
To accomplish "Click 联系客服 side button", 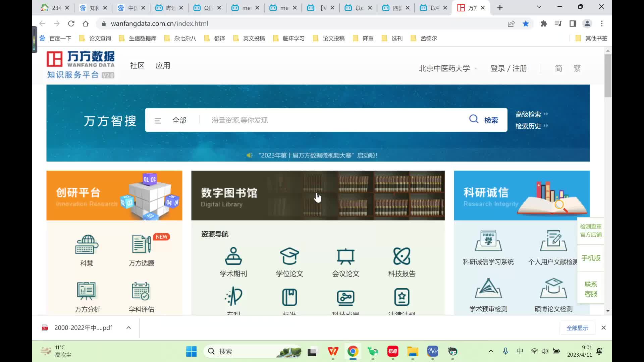I will coord(591,289).
